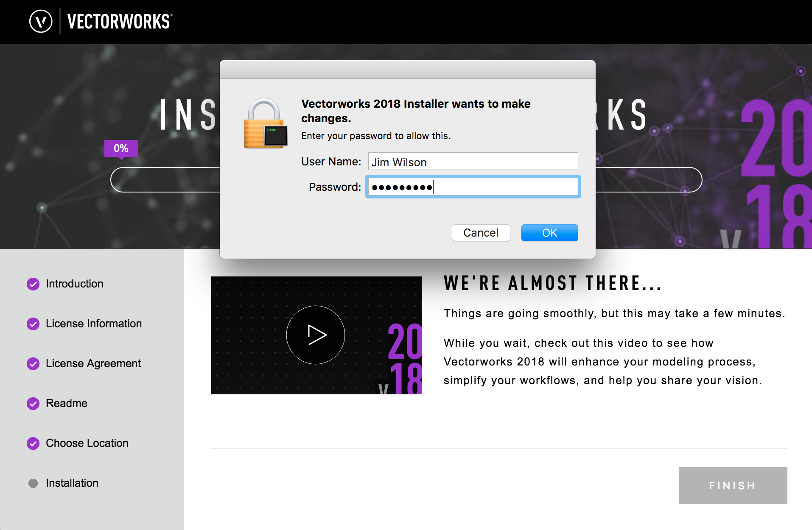Screen dimensions: 812x530
Task: Click the Introduction step checkmark icon
Action: pos(33,284)
